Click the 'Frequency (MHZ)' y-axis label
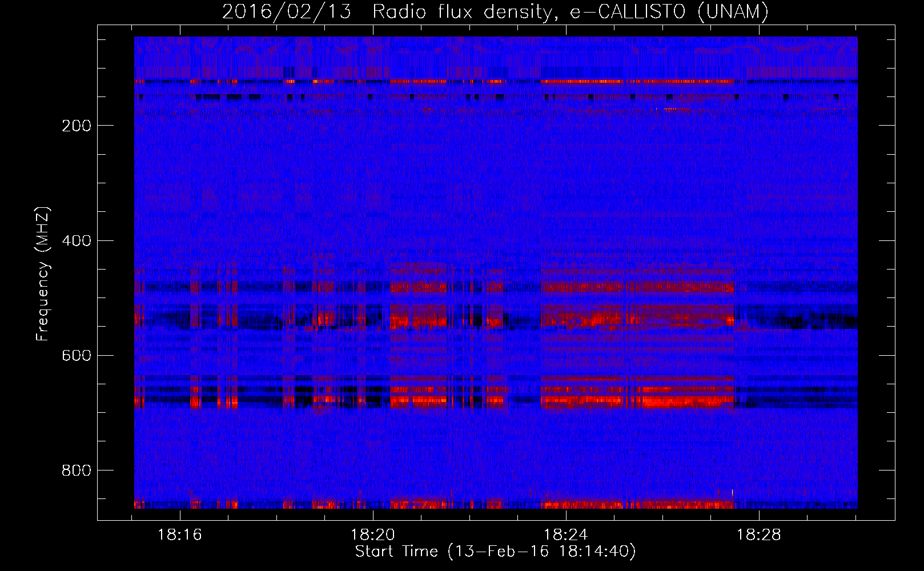 point(43,274)
